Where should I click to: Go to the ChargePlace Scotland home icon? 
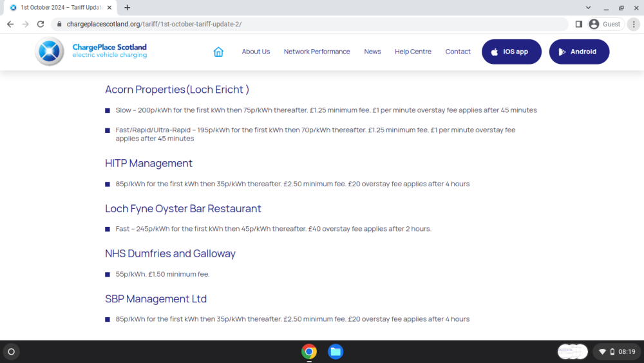(218, 52)
